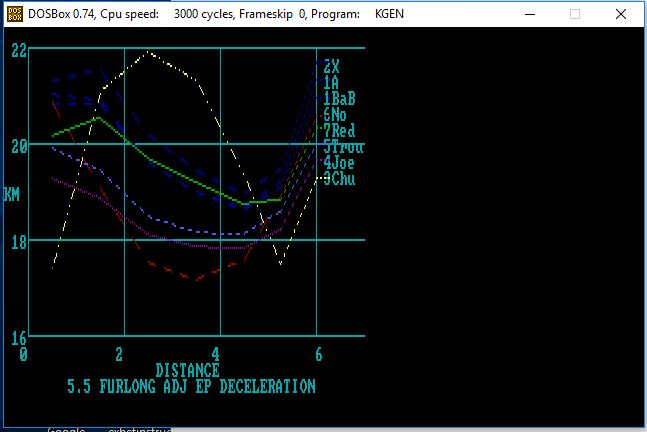Minimize the DOSBox window
Screen dimensions: 647x432
pyautogui.click(x=530, y=14)
